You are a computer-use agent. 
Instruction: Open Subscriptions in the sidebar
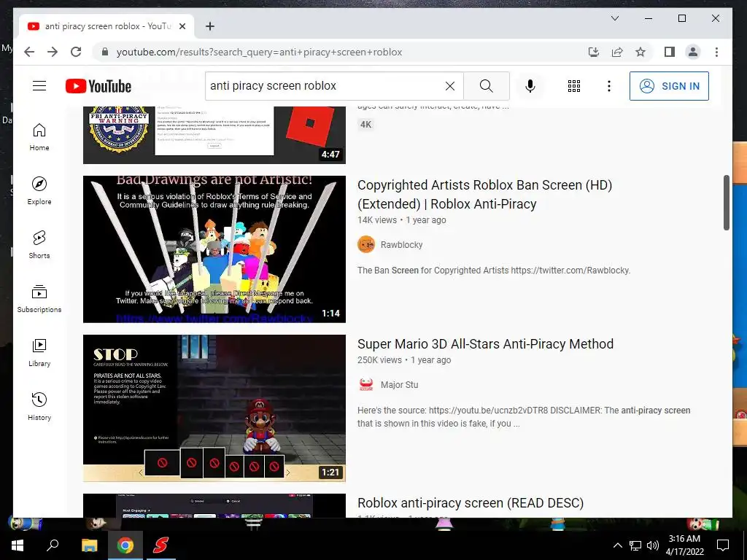pyautogui.click(x=39, y=298)
